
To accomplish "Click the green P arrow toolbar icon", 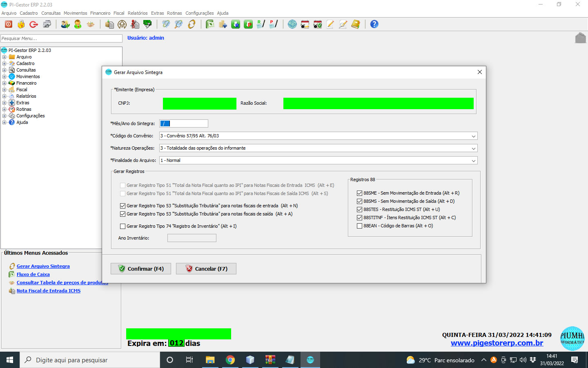I will (x=248, y=24).
